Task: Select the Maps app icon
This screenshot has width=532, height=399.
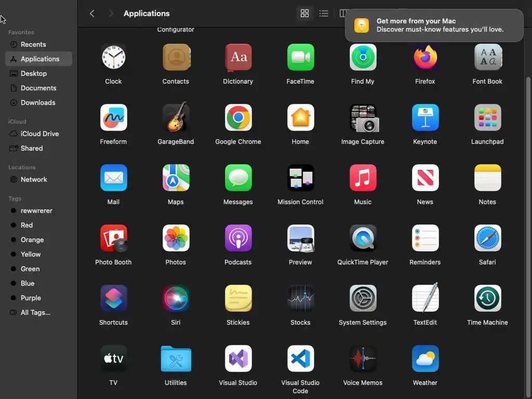Action: click(x=176, y=178)
